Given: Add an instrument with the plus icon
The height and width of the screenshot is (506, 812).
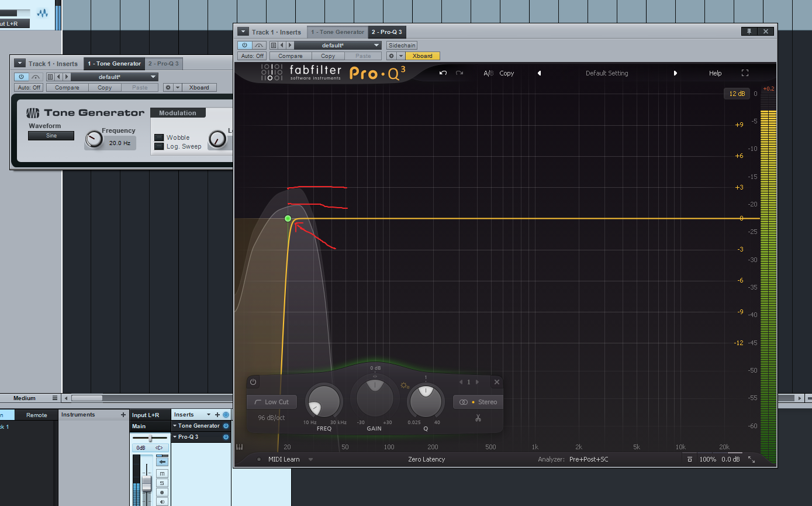Looking at the screenshot, I should [123, 415].
